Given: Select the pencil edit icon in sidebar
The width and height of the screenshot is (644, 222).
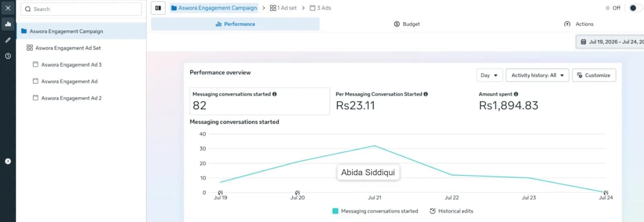Looking at the screenshot, I should (x=8, y=40).
